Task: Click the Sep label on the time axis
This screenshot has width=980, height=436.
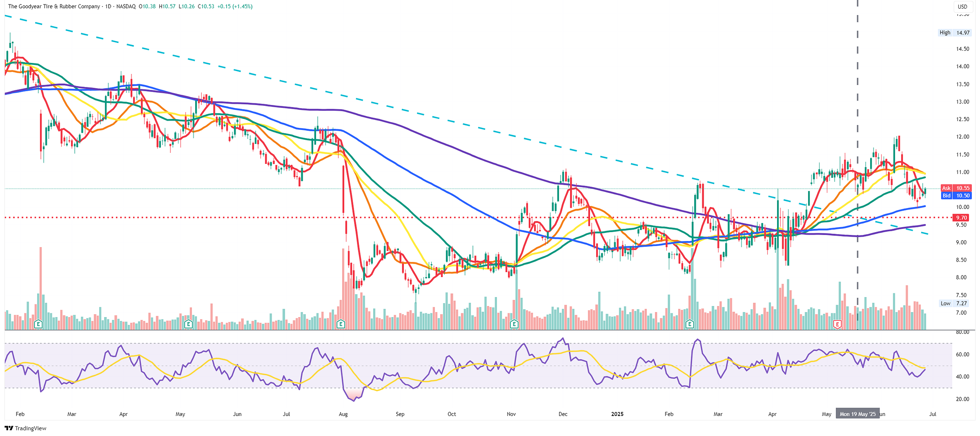Action: [x=400, y=414]
